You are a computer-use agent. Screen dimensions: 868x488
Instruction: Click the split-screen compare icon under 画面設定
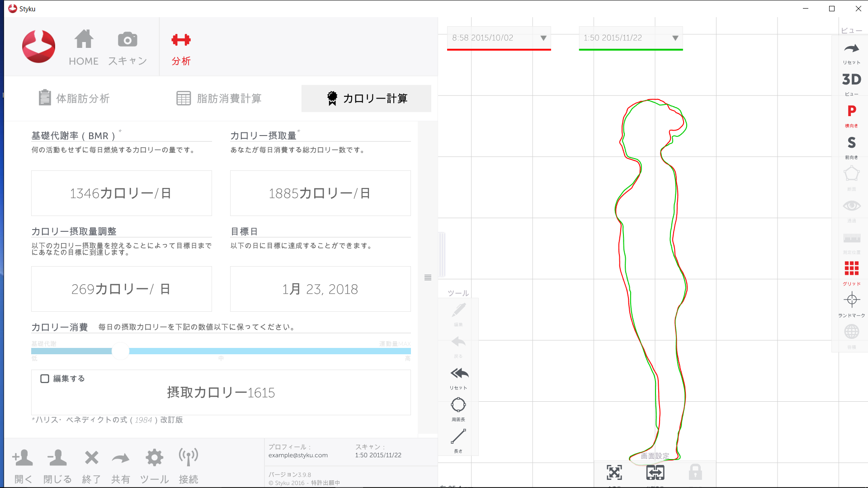[655, 473]
